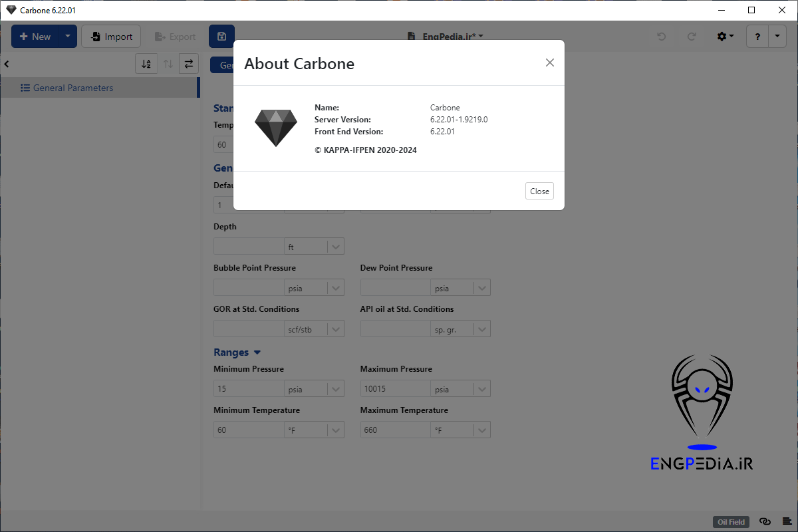Screen dimensions: 798x532
Task: Close the About Carbone dialog with X
Action: [x=549, y=63]
